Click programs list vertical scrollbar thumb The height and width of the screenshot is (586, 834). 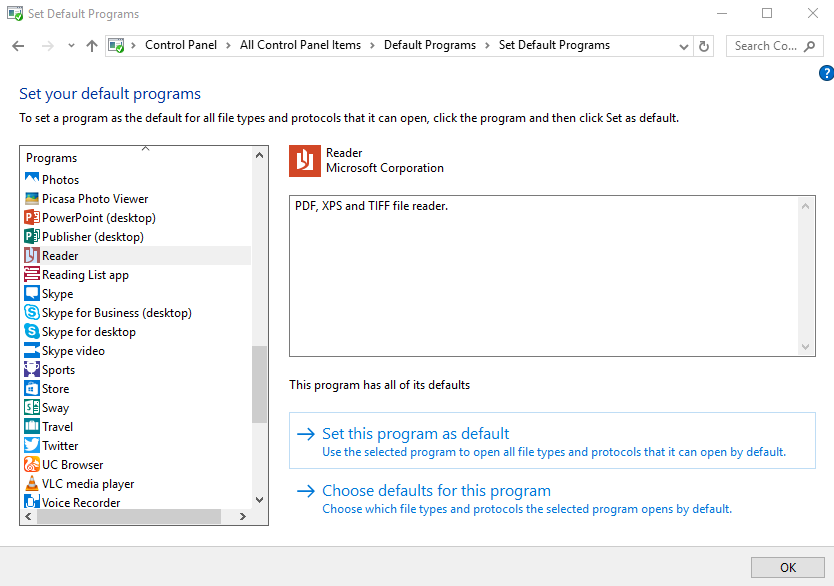(x=260, y=384)
